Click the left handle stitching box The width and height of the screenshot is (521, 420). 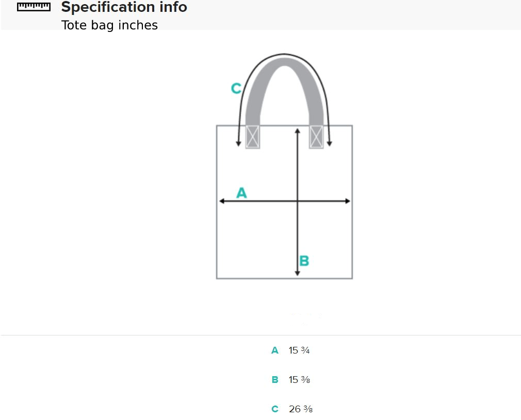click(253, 137)
